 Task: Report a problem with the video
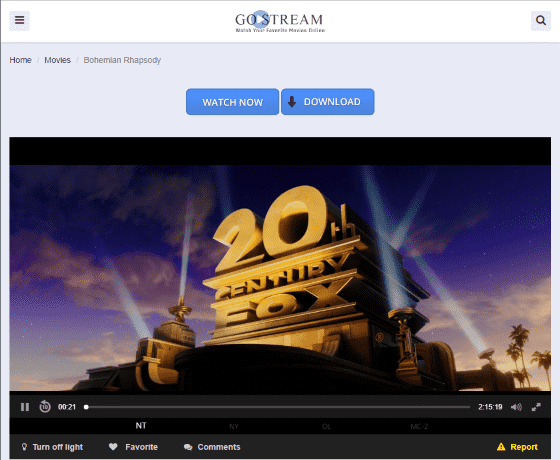pos(517,447)
